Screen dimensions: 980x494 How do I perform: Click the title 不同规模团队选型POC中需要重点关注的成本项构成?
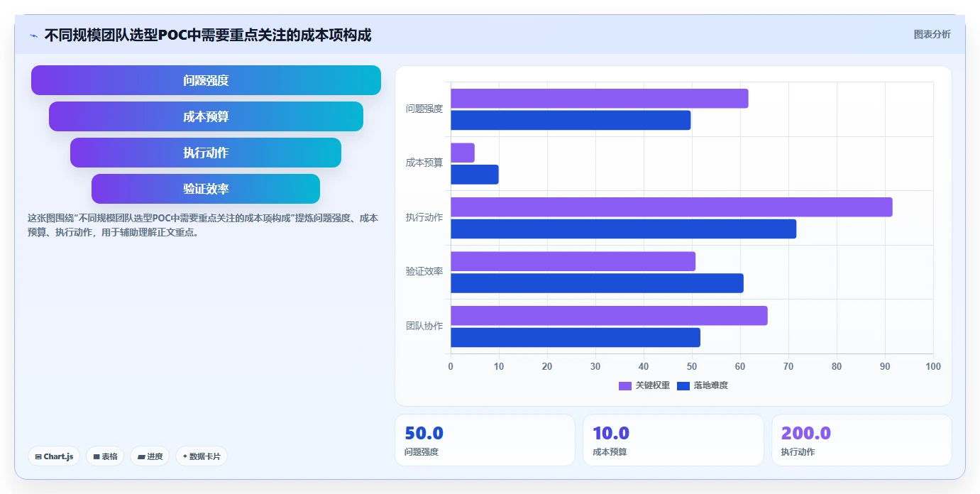click(208, 35)
